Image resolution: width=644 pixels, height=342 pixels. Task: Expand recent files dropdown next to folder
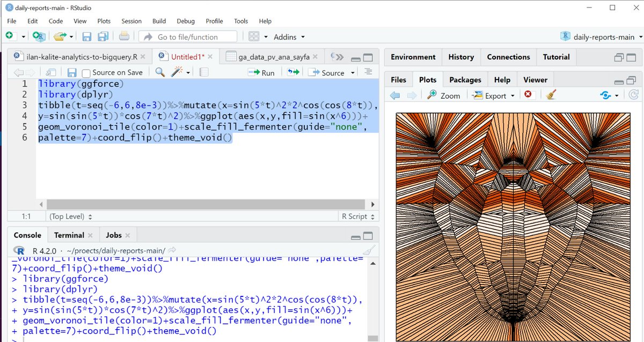click(70, 37)
